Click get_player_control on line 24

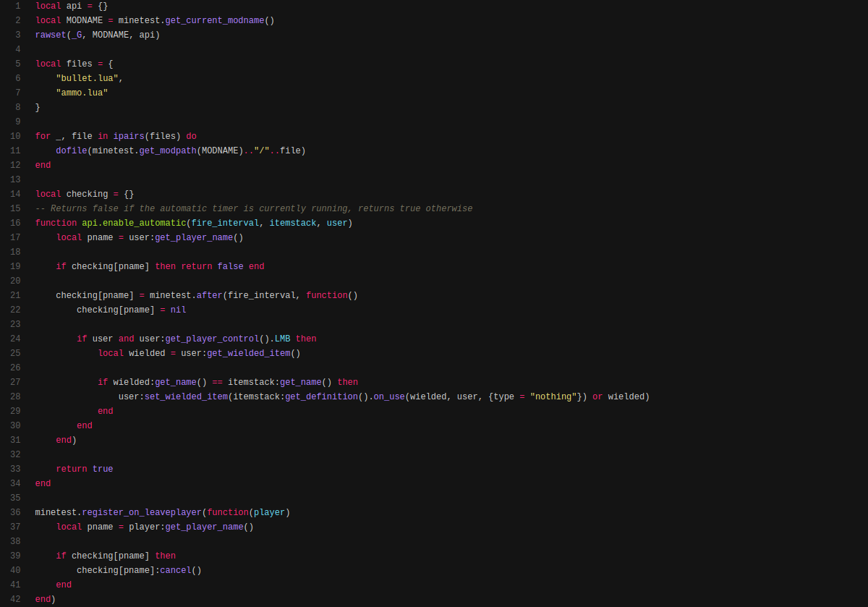[212, 339]
